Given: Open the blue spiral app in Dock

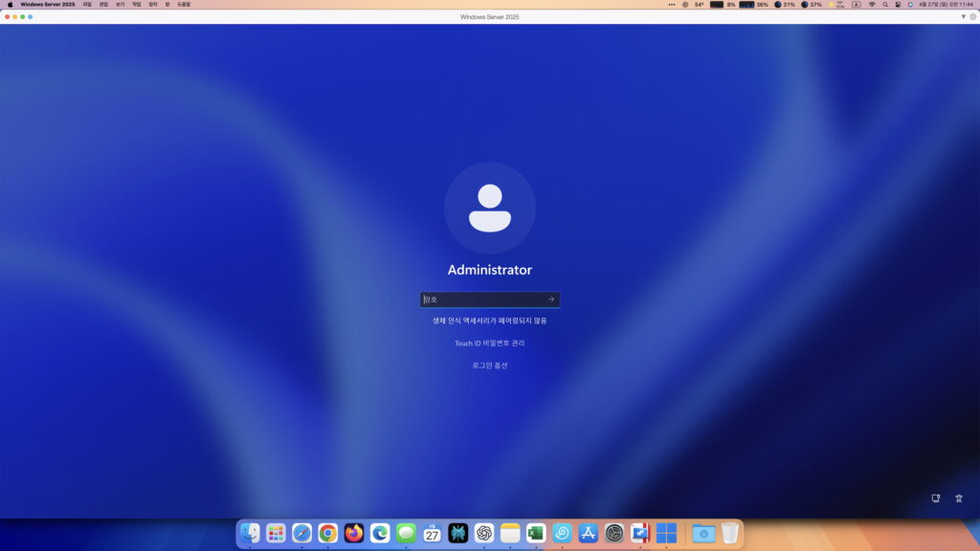Looking at the screenshot, I should click(562, 533).
